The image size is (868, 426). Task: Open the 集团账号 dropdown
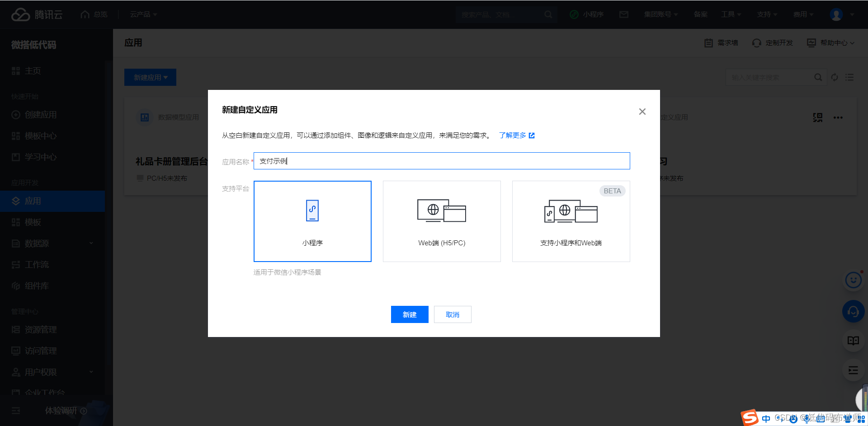tap(661, 14)
